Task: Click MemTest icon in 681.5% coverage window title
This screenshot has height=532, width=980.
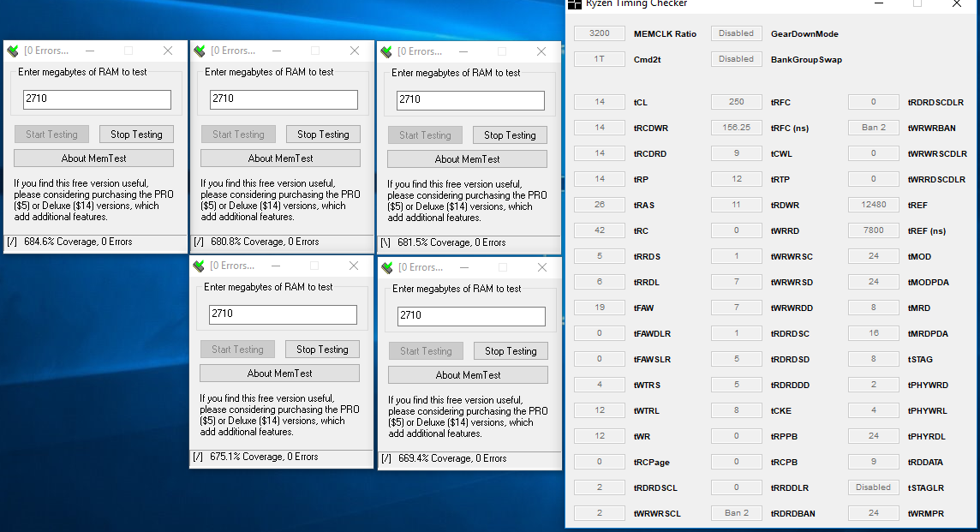Action: click(x=386, y=51)
